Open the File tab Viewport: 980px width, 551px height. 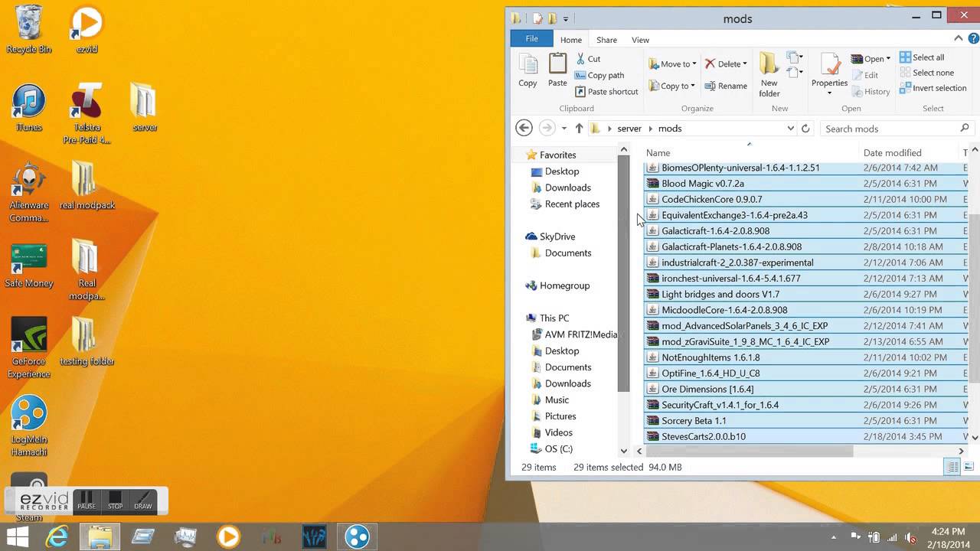[x=531, y=39]
